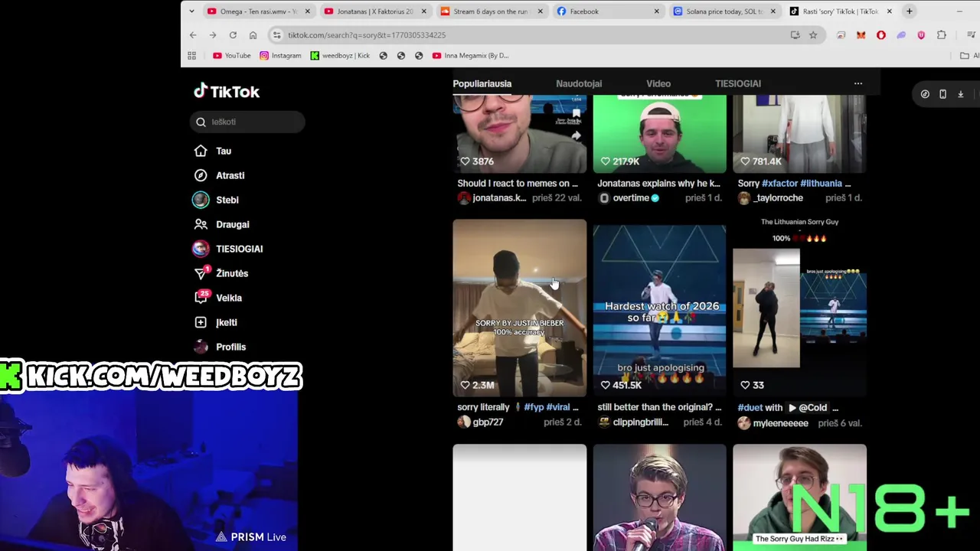The height and width of the screenshot is (551, 980).
Task: Open the video with 781.4K likes
Action: [799, 134]
